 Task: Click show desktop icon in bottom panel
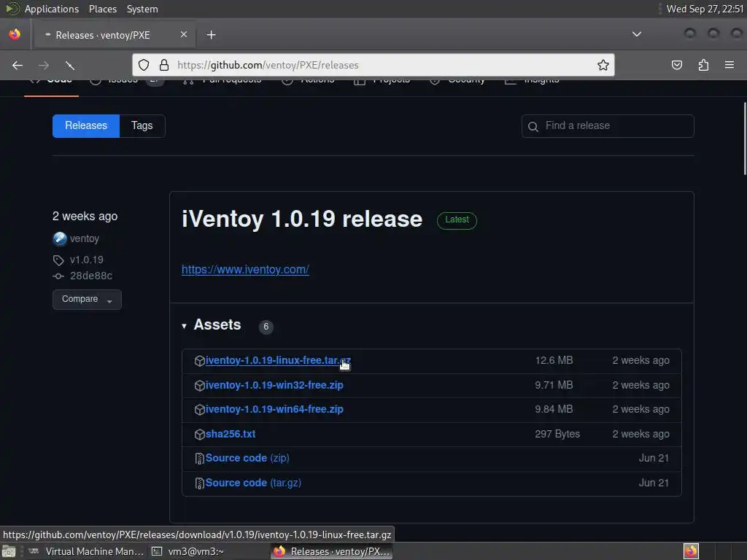pos(9,552)
